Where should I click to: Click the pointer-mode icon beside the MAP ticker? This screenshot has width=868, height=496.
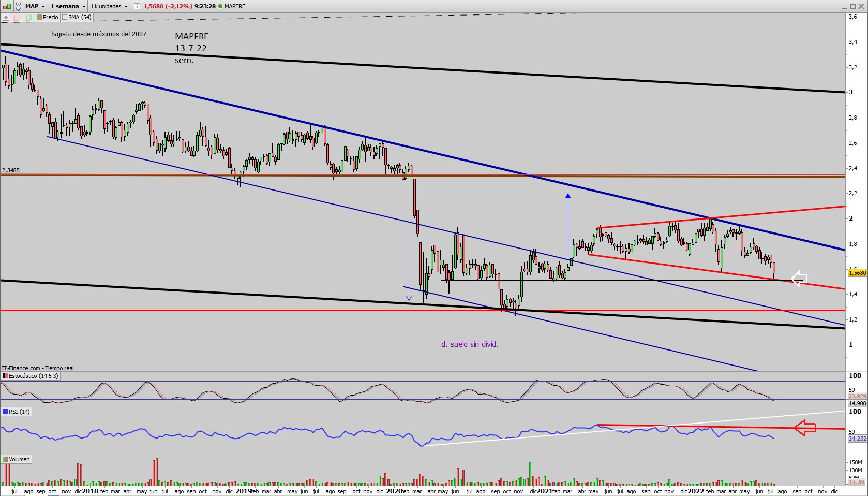(x=18, y=6)
